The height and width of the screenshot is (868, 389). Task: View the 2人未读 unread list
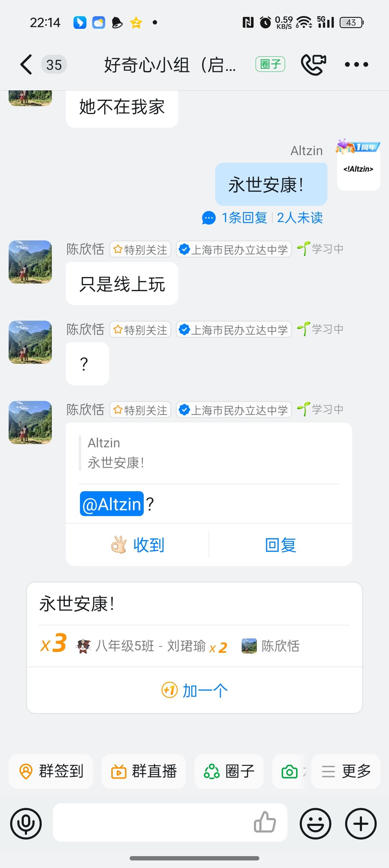pos(300,218)
